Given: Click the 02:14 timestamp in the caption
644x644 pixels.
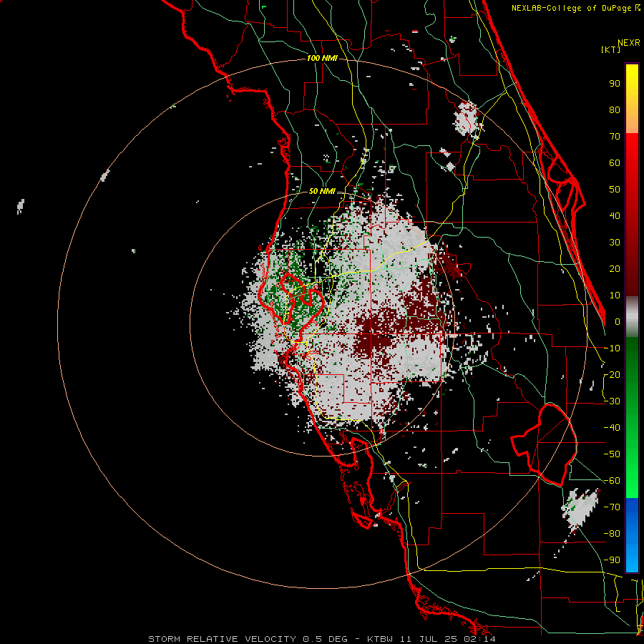Looking at the screenshot, I should 478,639.
